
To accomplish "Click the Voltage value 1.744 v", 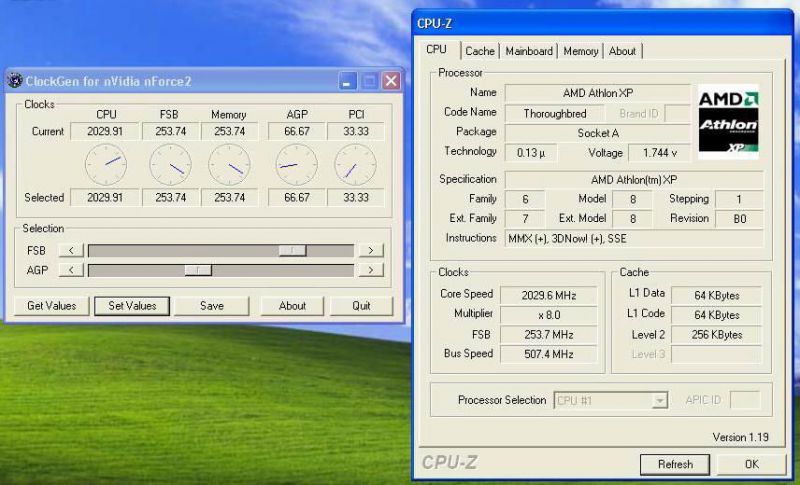I will pos(660,152).
